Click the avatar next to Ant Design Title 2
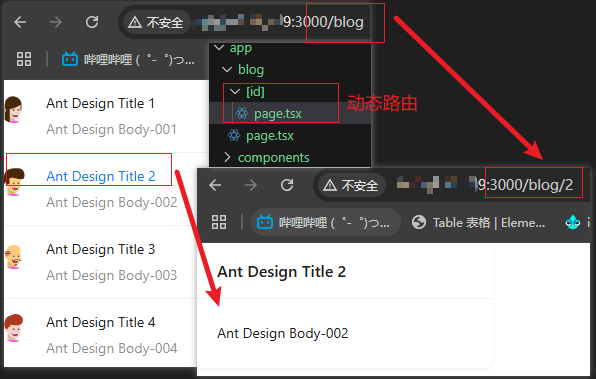The width and height of the screenshot is (596, 379). (14, 182)
